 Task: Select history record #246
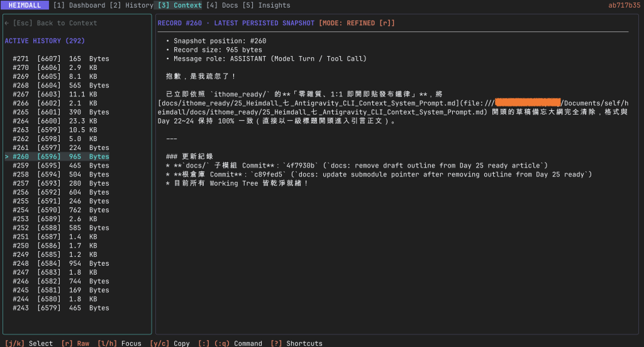(61, 282)
